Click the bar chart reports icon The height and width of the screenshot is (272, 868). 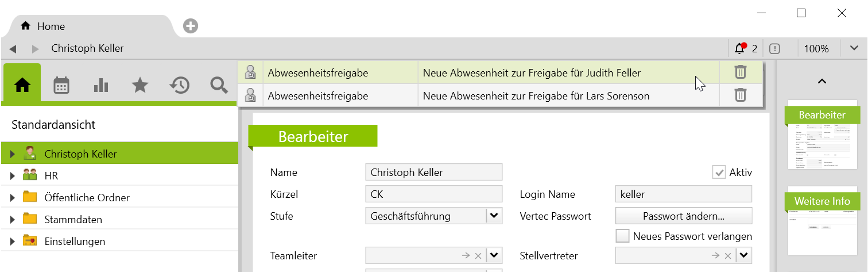tap(101, 86)
